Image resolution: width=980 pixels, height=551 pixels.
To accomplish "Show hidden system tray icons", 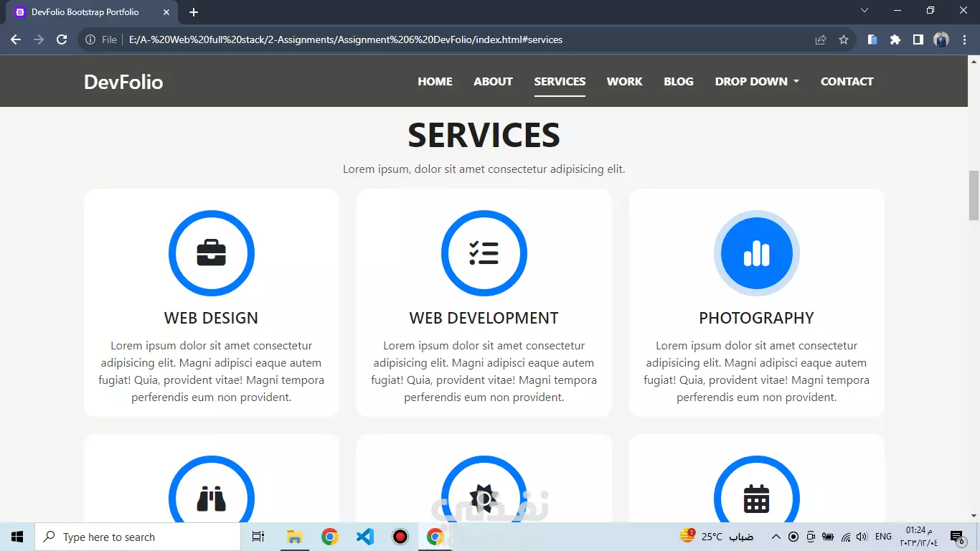I will (x=776, y=537).
